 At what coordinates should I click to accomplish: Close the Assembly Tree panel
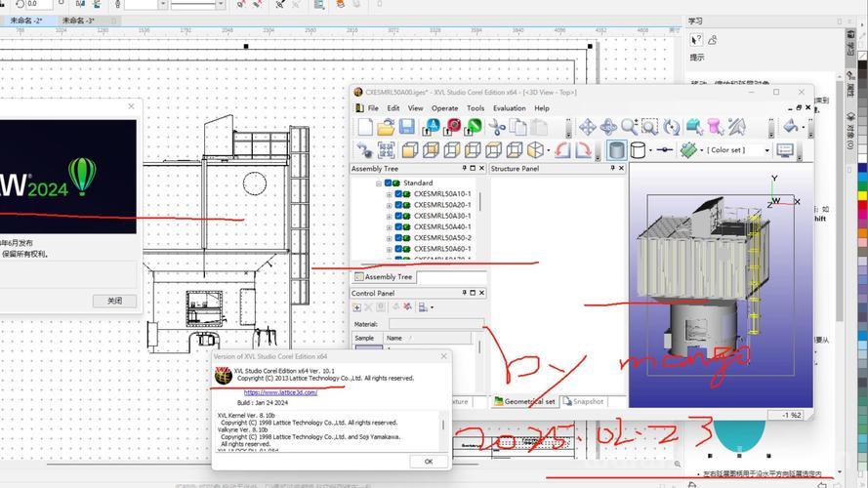tap(481, 168)
